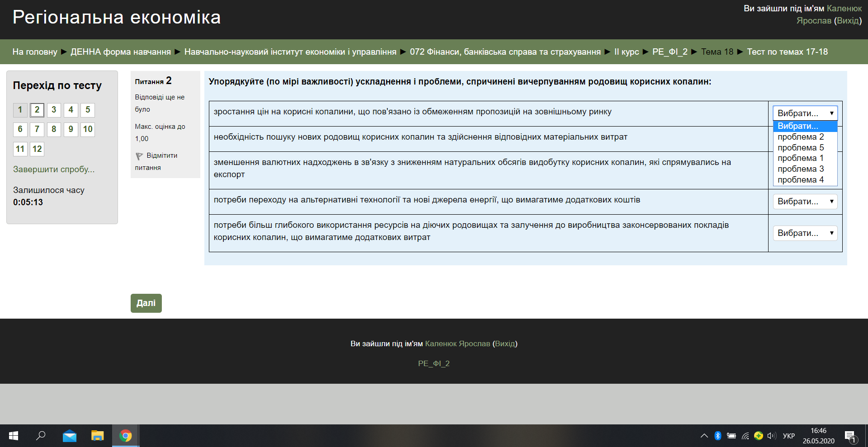The image size is (868, 447).
Task: Open breadcrumb item 'Тема 18'
Action: coord(717,52)
